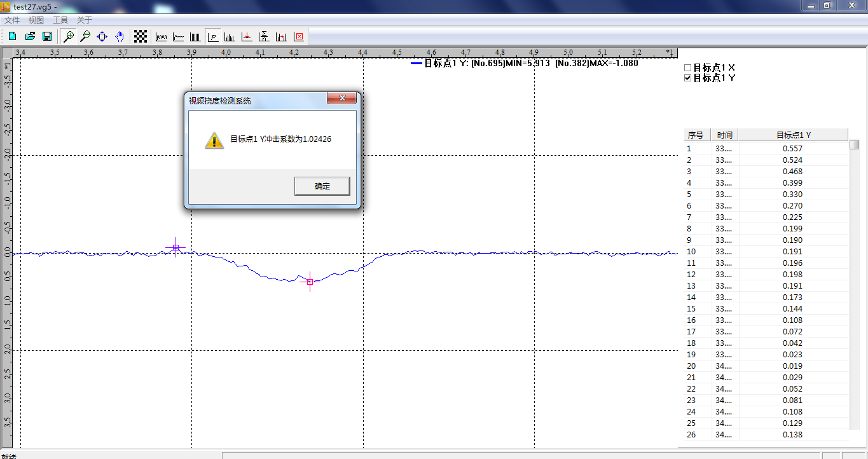The height and width of the screenshot is (459, 868).
Task: Select the hand pan tool
Action: point(120,36)
